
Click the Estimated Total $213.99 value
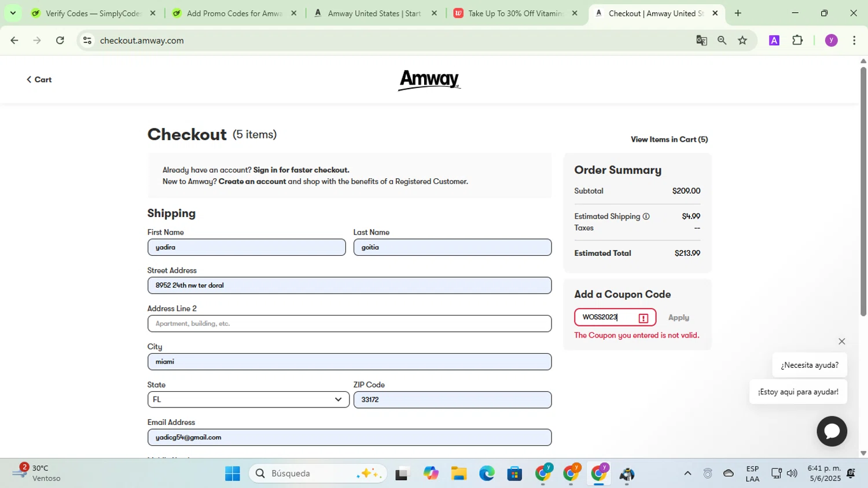(687, 254)
